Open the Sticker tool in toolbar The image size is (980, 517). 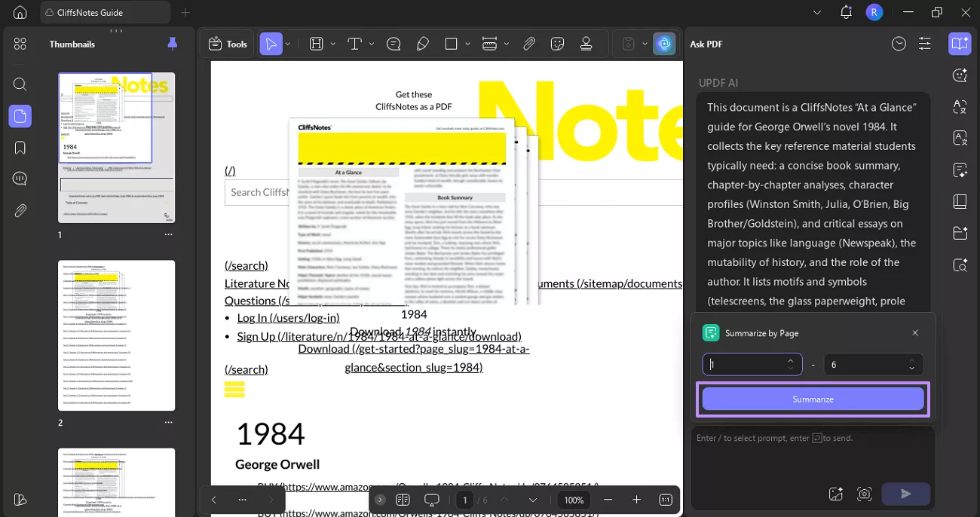[558, 44]
